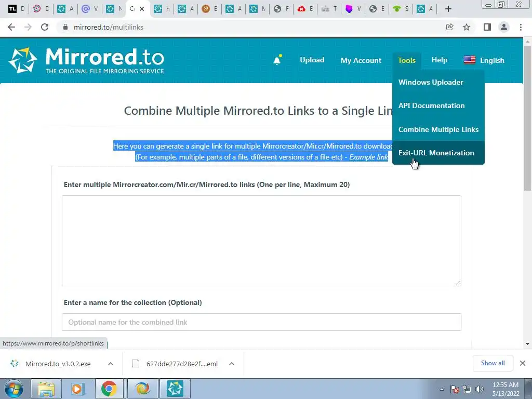Open the Help menu
The width and height of the screenshot is (532, 399).
(440, 60)
